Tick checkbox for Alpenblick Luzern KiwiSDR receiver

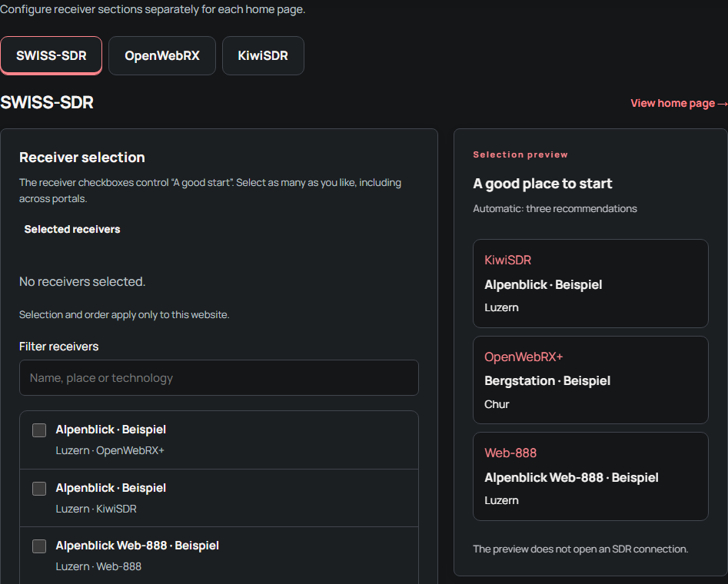coord(39,489)
